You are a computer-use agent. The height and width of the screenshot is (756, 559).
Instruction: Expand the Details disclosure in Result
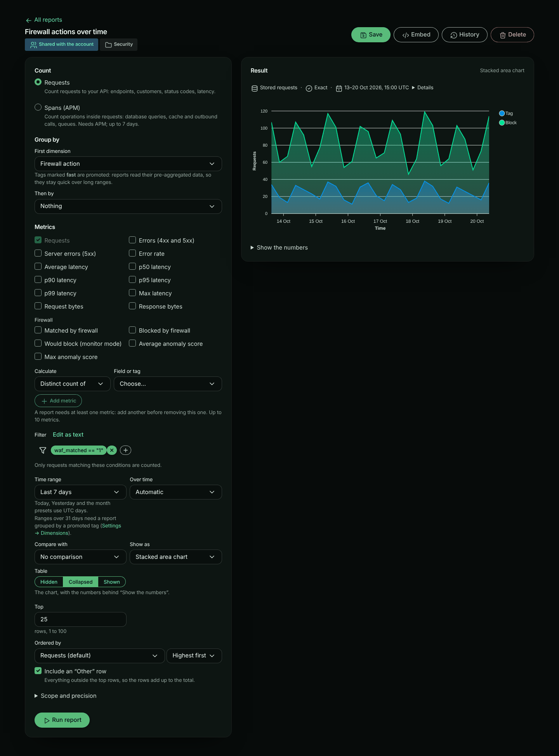tap(422, 88)
